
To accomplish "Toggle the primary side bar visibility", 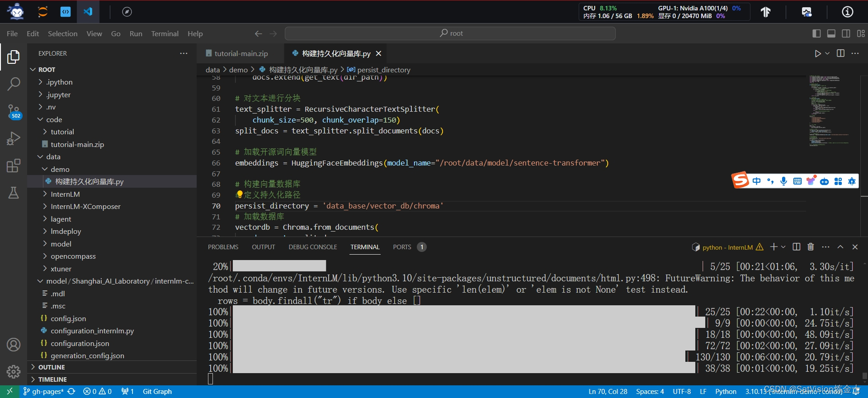I will tap(816, 33).
